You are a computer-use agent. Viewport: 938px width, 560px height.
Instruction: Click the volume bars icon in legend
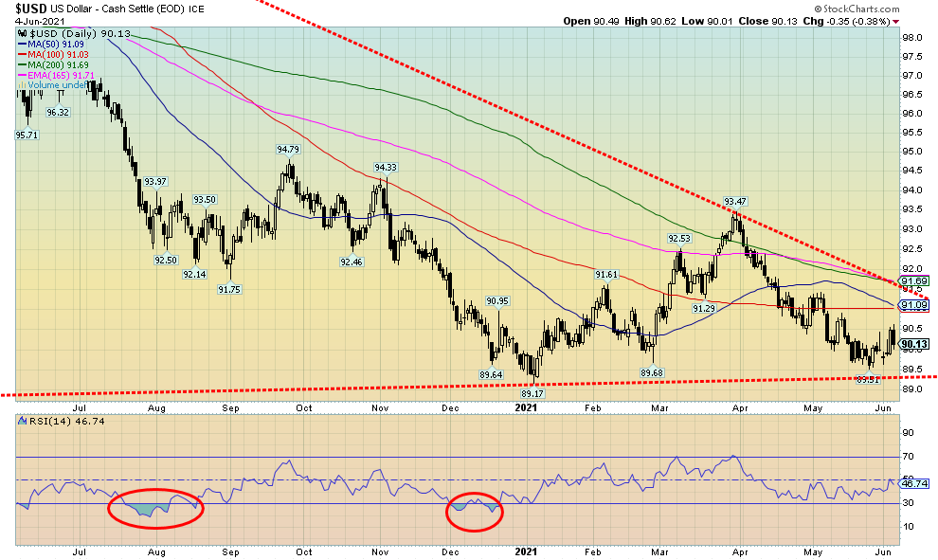[23, 85]
